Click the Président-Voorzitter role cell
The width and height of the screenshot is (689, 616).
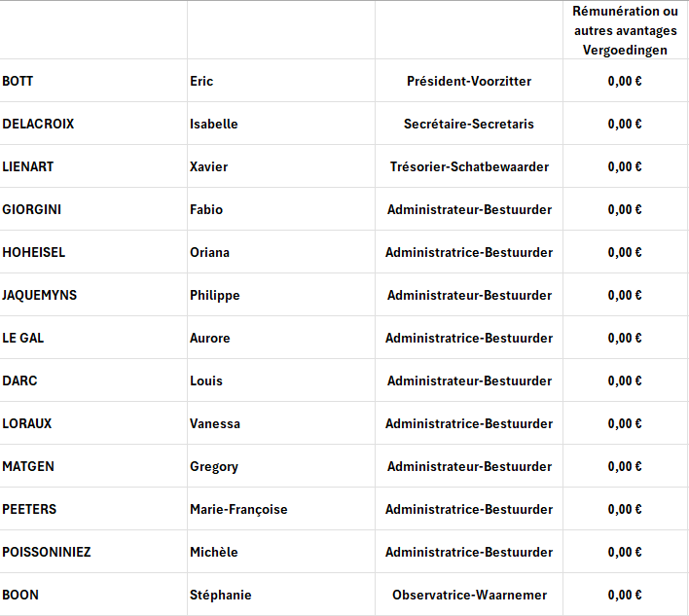click(x=469, y=81)
